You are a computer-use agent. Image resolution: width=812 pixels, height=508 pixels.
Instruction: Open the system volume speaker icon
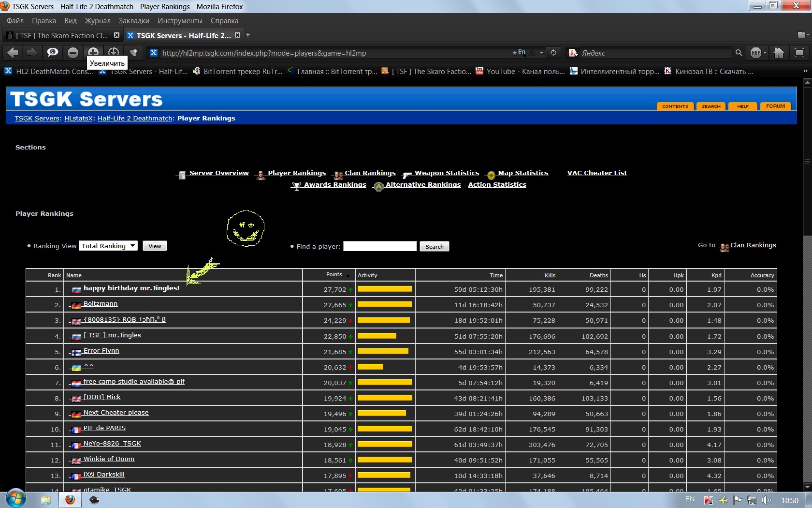pyautogui.click(x=767, y=500)
